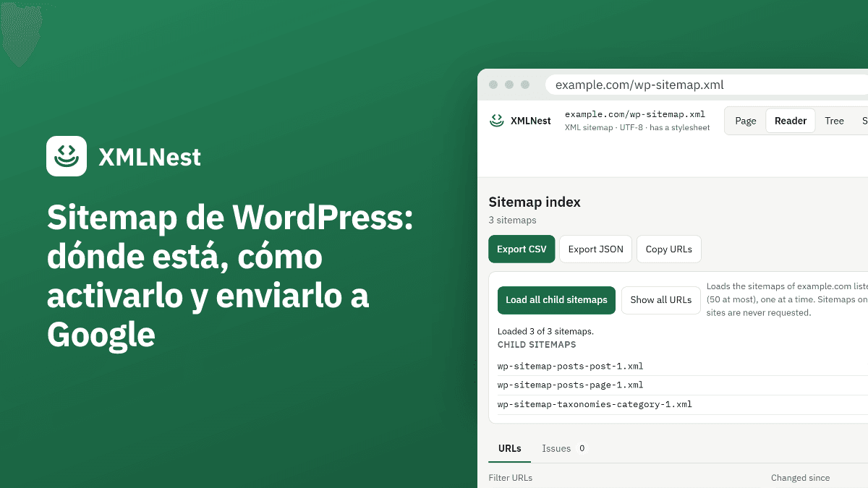Open wp-sitemap-posts-post-1.xml child sitemap
The width and height of the screenshot is (868, 488).
(x=570, y=366)
